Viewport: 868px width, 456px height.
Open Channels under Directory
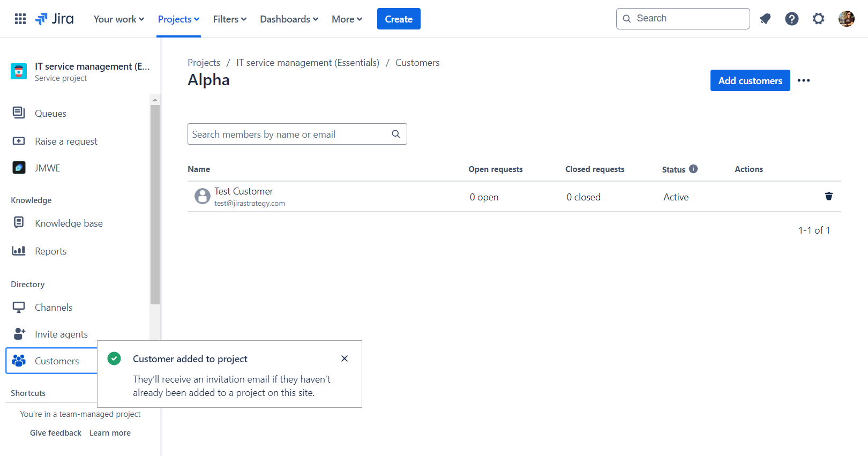54,307
